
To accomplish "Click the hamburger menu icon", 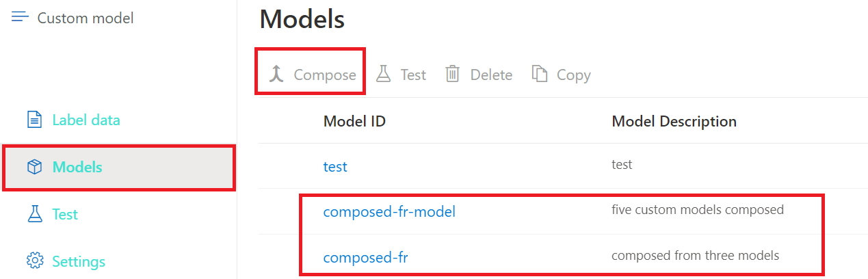I will tap(21, 16).
